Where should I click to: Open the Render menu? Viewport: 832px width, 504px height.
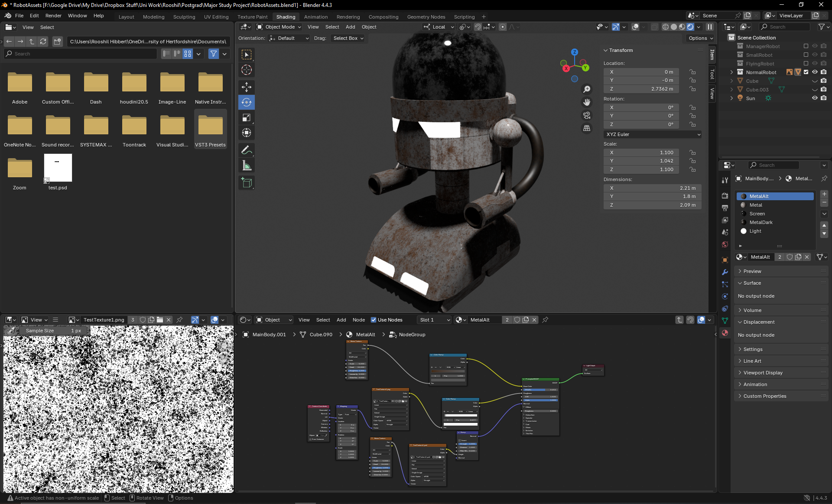[53, 16]
